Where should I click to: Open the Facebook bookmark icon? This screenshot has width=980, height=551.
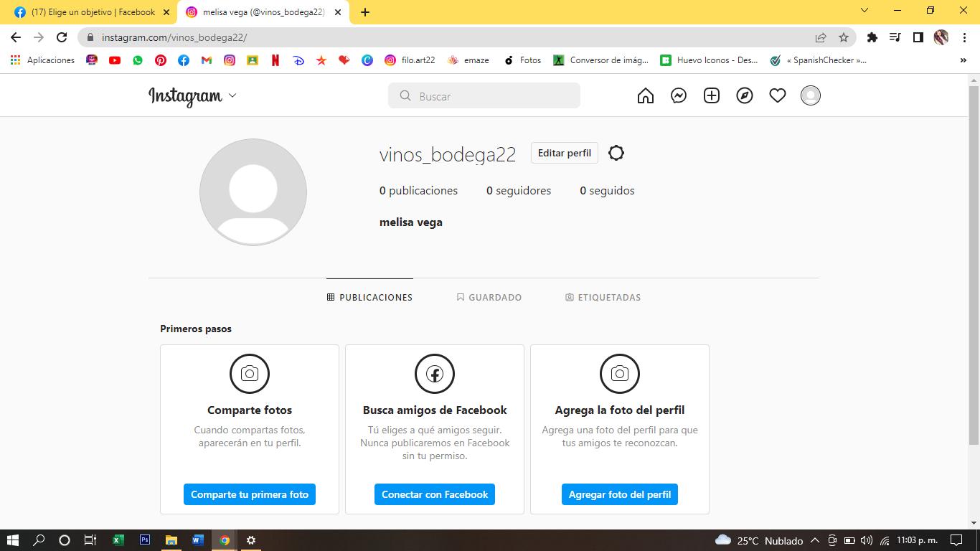pos(184,60)
